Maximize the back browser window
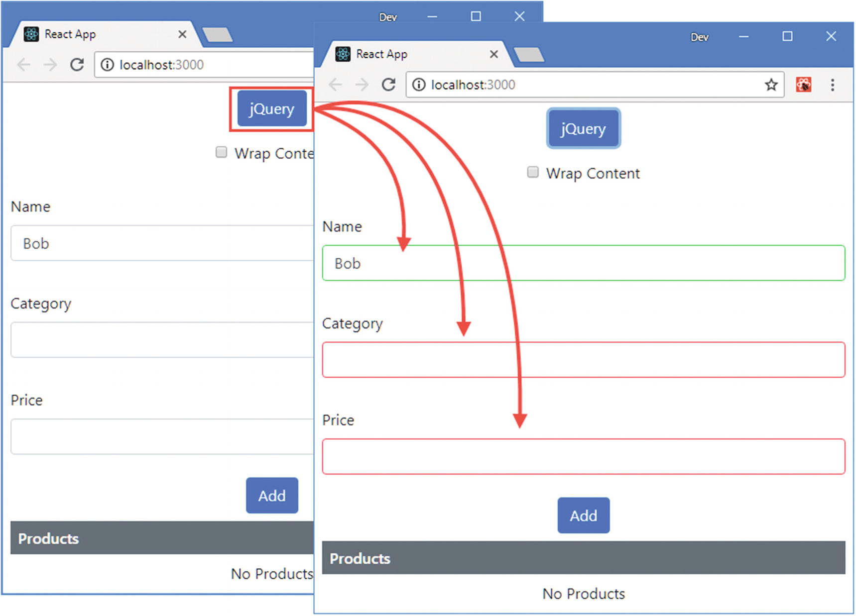 coord(476,16)
